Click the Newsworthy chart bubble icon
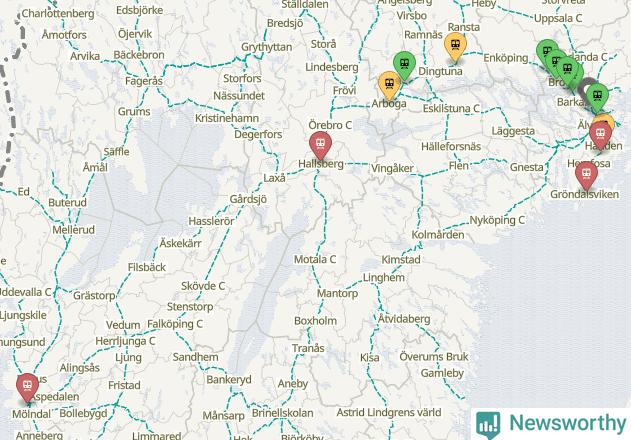Screen dimensions: 631x440 [x=488, y=425]
